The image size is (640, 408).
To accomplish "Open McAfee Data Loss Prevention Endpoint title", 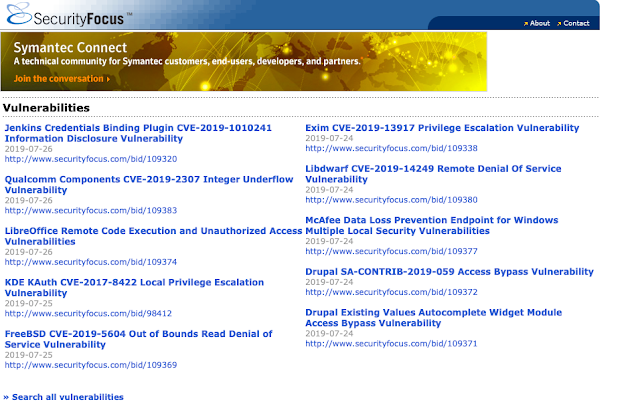I will point(431,226).
